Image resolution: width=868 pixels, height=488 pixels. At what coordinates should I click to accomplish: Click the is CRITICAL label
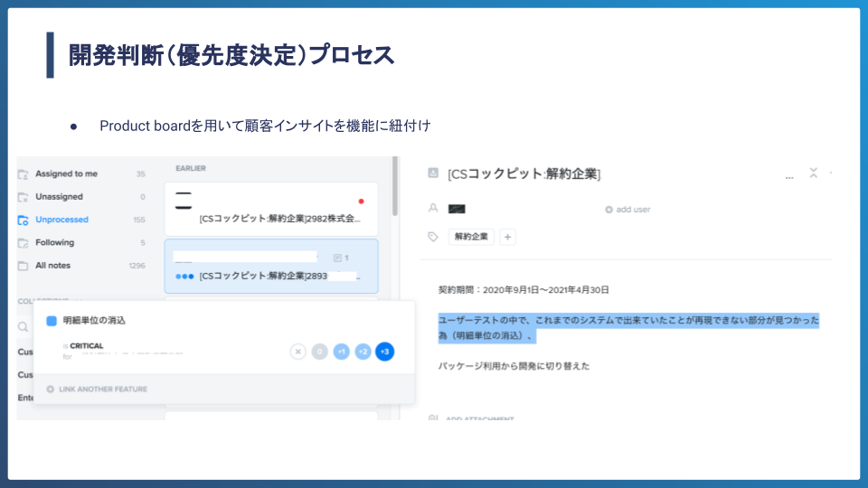[x=83, y=346]
